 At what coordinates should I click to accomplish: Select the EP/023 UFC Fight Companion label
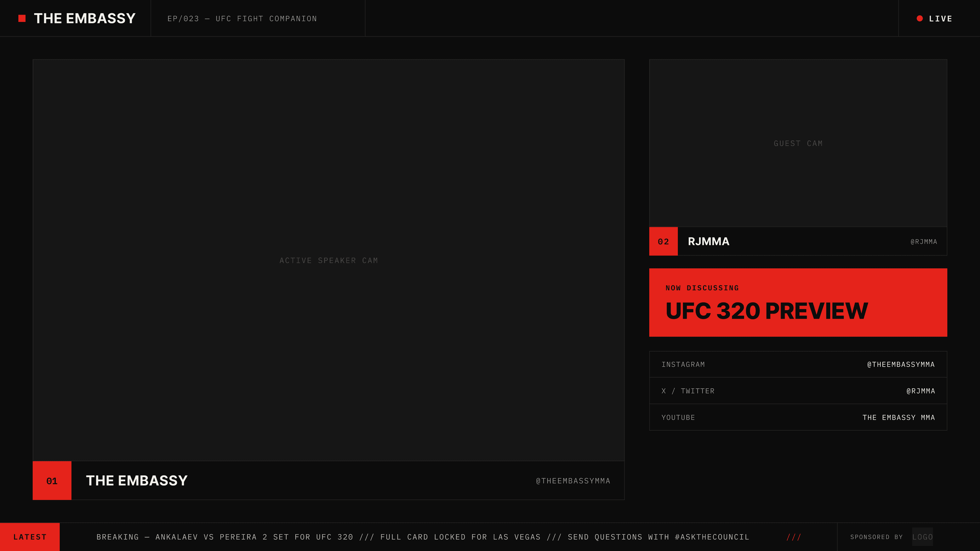[242, 19]
